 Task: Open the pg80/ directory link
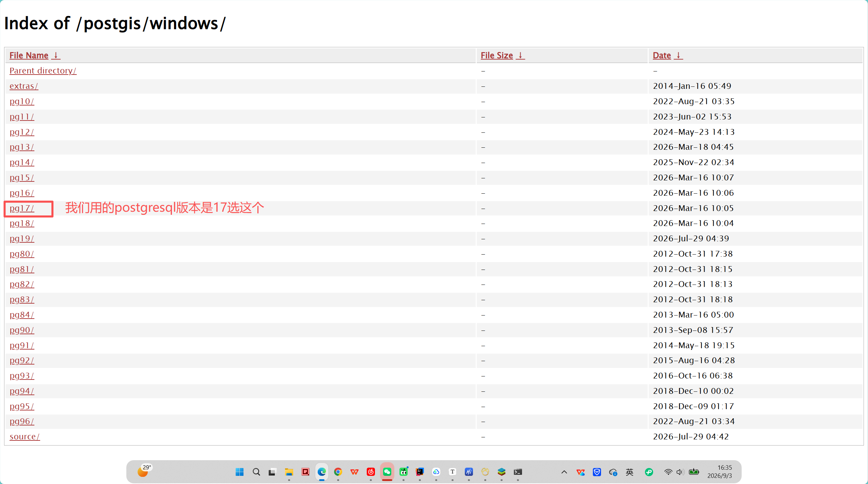point(22,254)
